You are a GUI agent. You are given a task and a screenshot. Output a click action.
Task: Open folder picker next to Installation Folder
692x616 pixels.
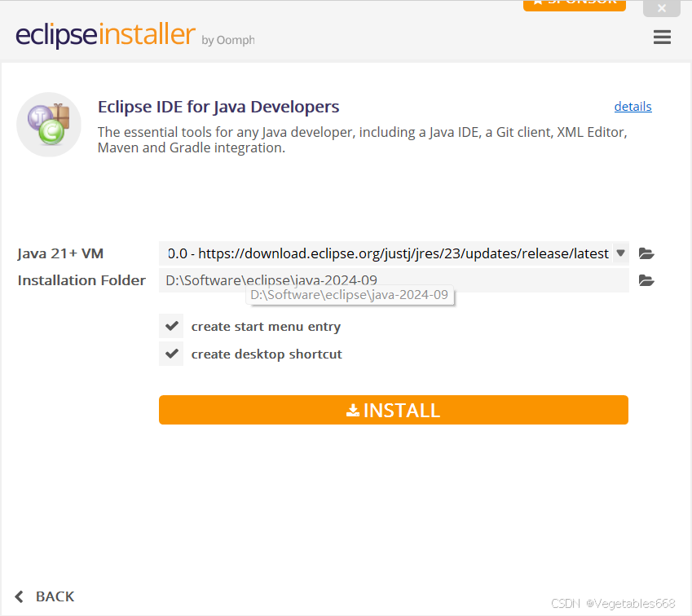[646, 280]
